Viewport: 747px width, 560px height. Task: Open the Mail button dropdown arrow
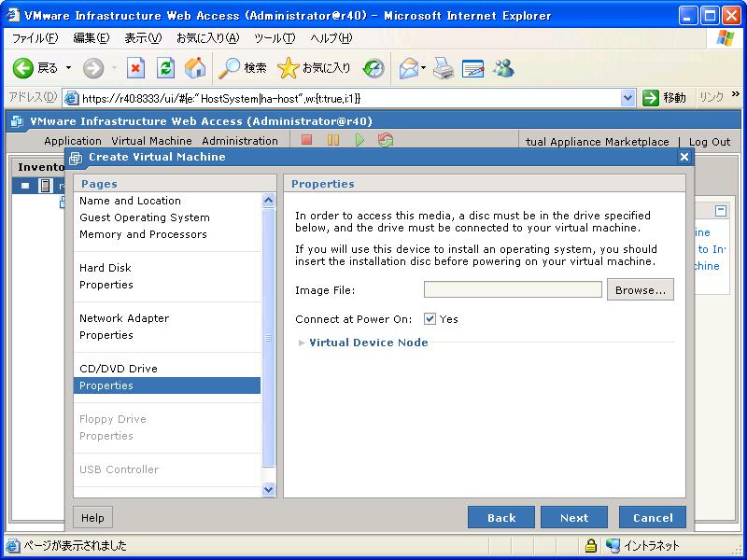(423, 68)
